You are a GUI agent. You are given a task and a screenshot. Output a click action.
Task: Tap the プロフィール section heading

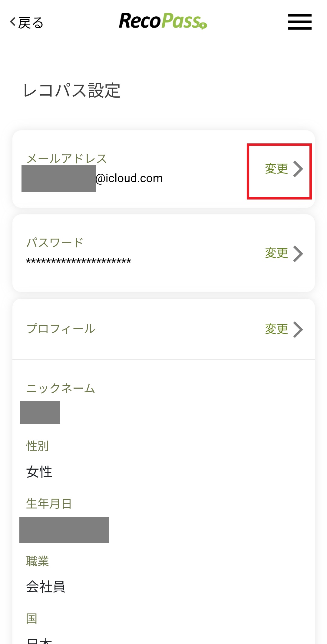click(x=61, y=329)
